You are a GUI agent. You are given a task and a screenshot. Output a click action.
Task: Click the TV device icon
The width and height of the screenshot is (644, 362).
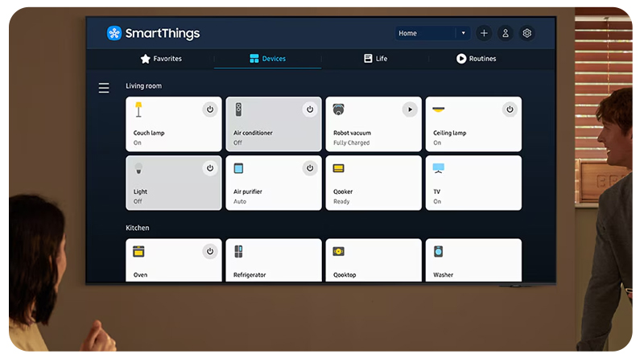[x=438, y=168]
